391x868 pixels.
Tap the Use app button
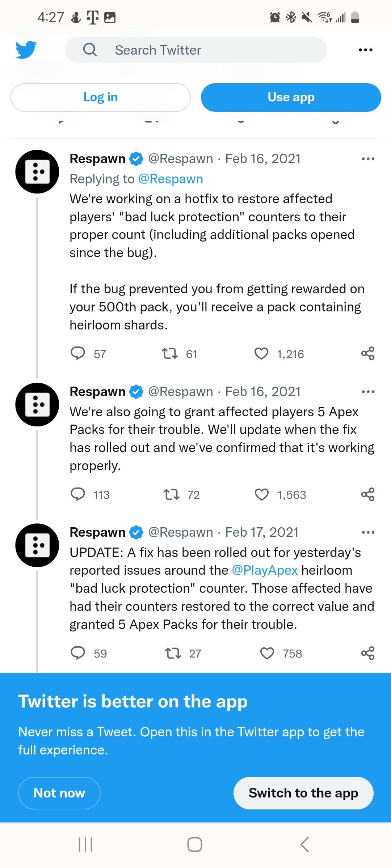coord(291,97)
